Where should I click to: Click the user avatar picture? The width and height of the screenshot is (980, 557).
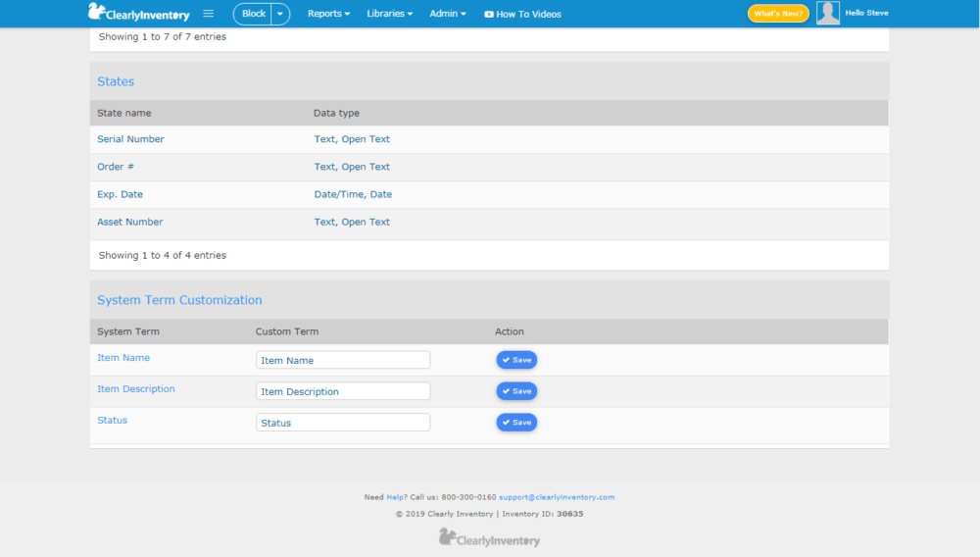click(x=827, y=13)
